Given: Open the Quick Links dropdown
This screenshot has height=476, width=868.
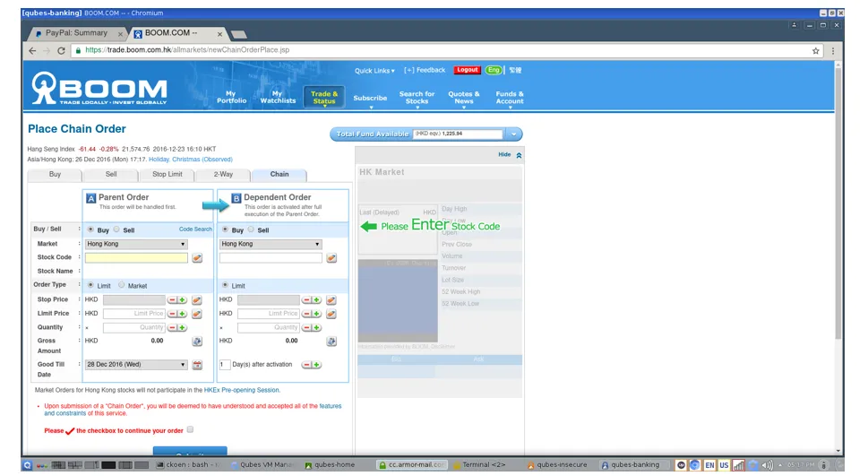Looking at the screenshot, I should [x=374, y=71].
